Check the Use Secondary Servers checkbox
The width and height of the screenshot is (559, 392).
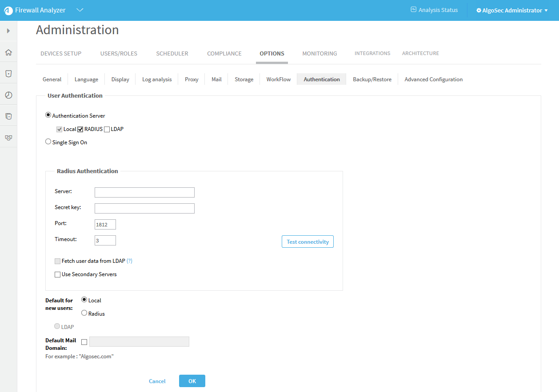click(57, 275)
